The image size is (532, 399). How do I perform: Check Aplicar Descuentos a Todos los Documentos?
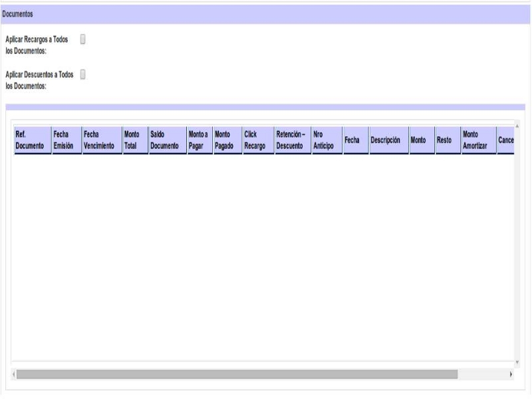point(83,74)
